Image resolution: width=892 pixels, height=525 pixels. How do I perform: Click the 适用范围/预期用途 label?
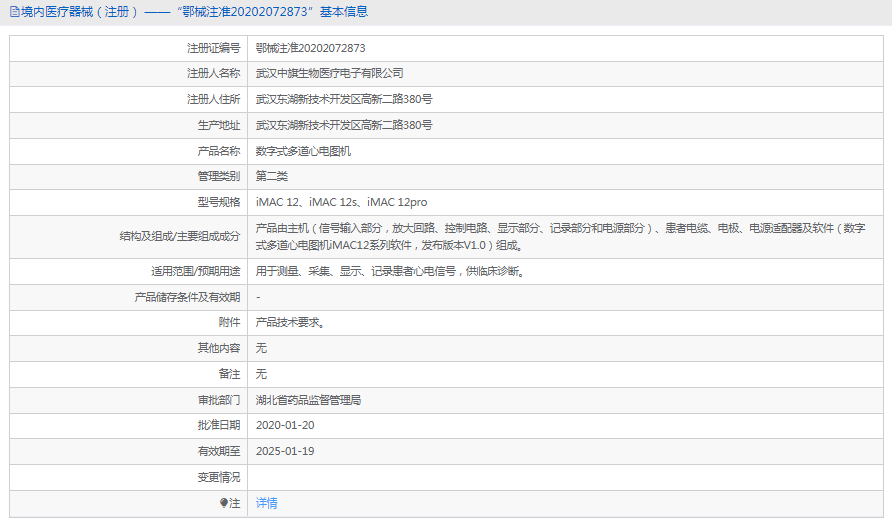196,271
